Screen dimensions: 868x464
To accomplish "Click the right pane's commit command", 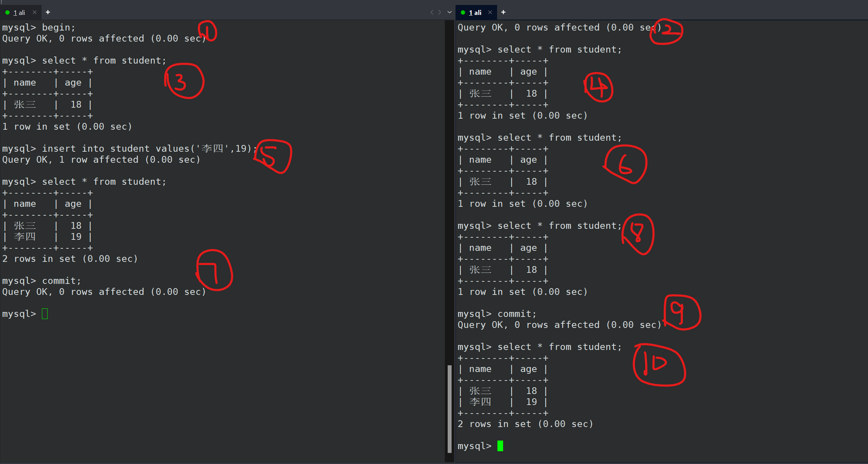I will coord(517,314).
